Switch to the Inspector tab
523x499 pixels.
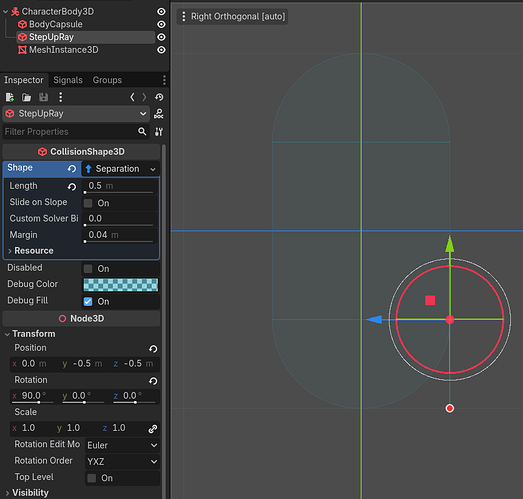coord(24,80)
